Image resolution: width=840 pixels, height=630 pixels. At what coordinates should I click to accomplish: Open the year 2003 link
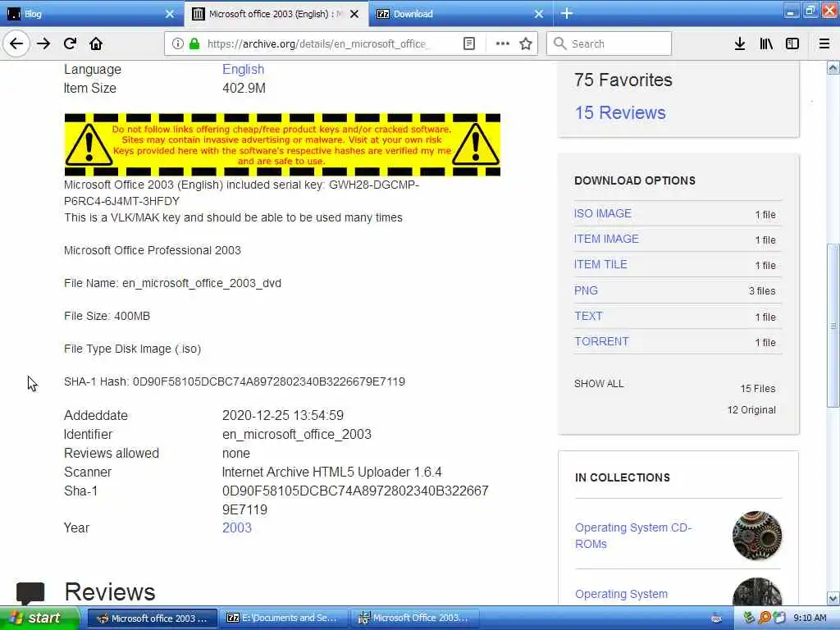(237, 527)
